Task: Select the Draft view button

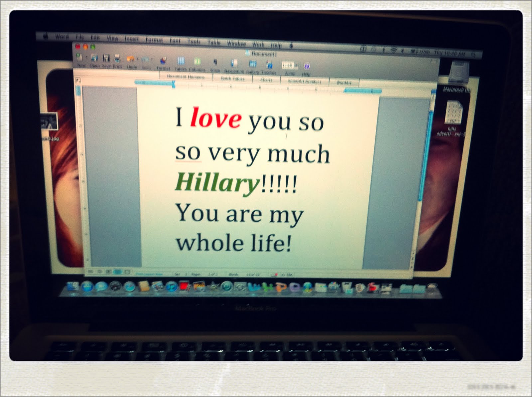Action: (90, 271)
